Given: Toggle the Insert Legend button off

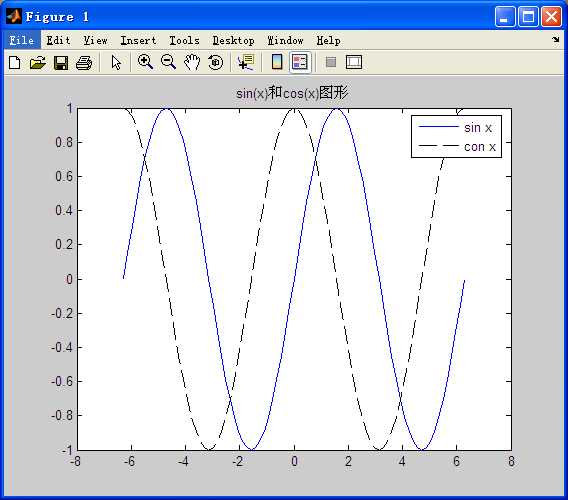Looking at the screenshot, I should [300, 62].
